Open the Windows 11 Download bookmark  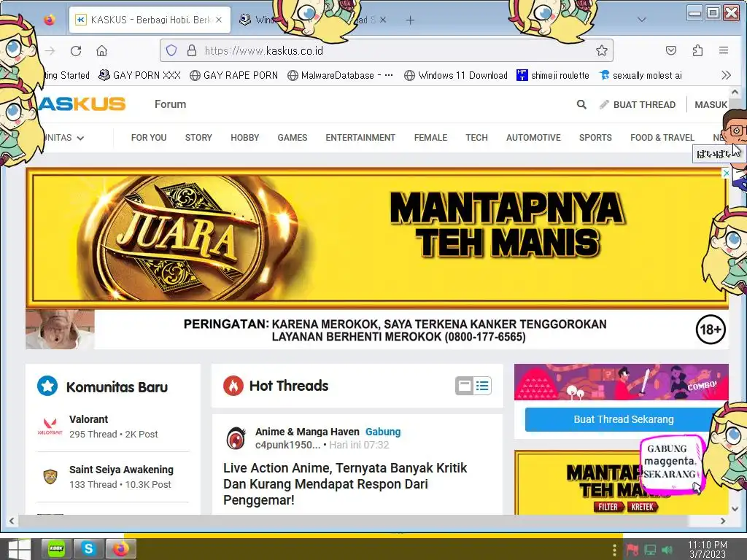coord(456,75)
